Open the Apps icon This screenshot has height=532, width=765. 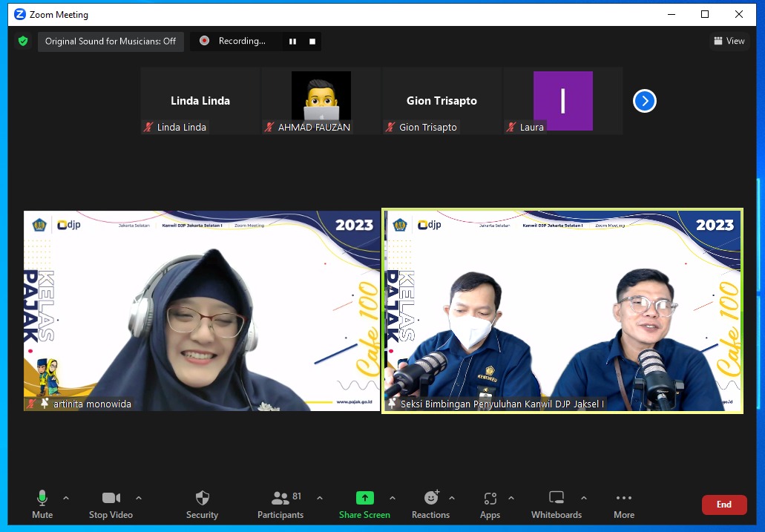(490, 498)
